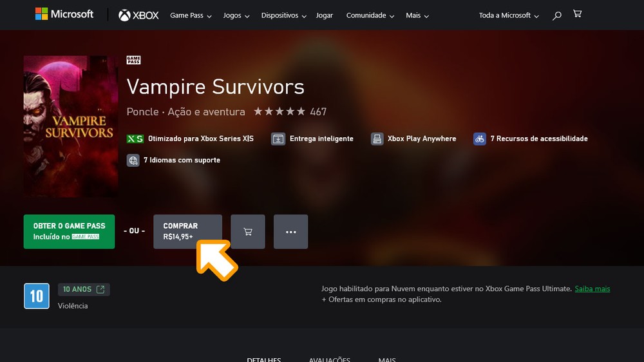644x362 pixels.
Task: Click OBTER O GAME PASS button
Action: pos(69,232)
